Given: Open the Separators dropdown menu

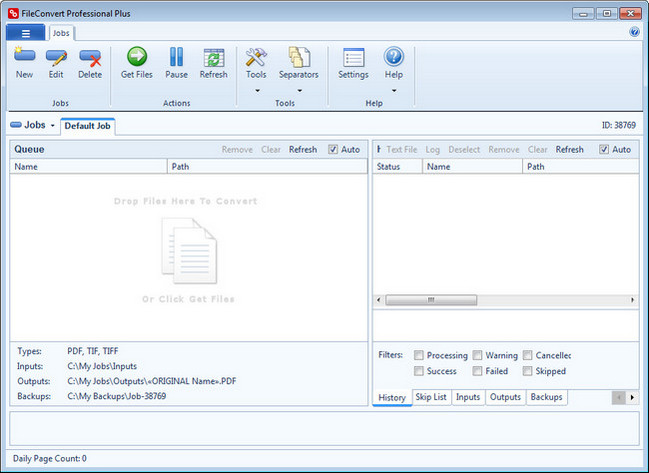Looking at the screenshot, I should pyautogui.click(x=298, y=90).
